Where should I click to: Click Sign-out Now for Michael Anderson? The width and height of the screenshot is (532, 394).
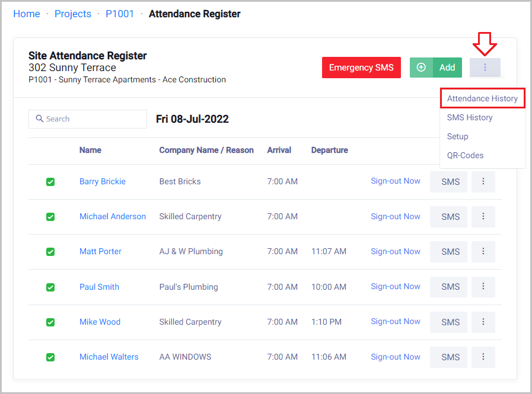[395, 216]
